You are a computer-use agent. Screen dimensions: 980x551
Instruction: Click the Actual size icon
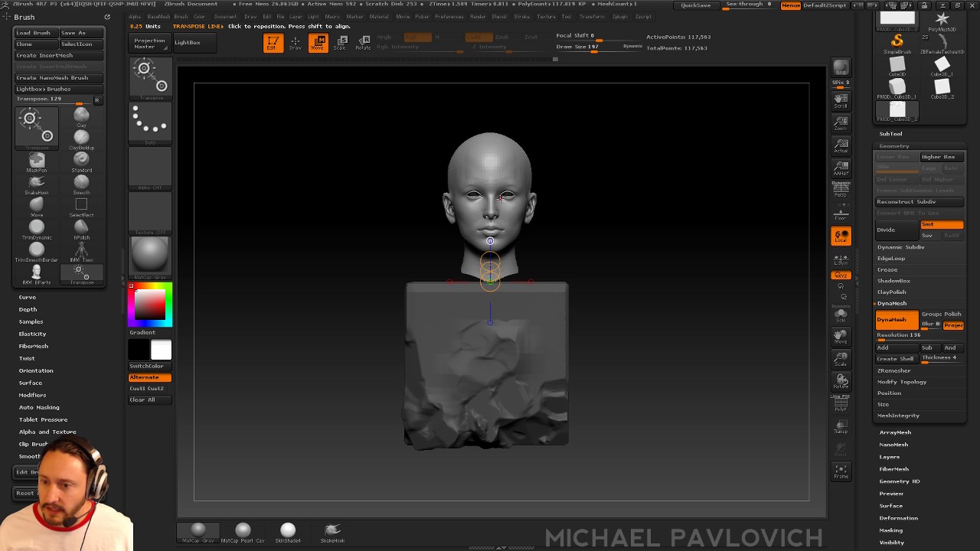[x=841, y=145]
